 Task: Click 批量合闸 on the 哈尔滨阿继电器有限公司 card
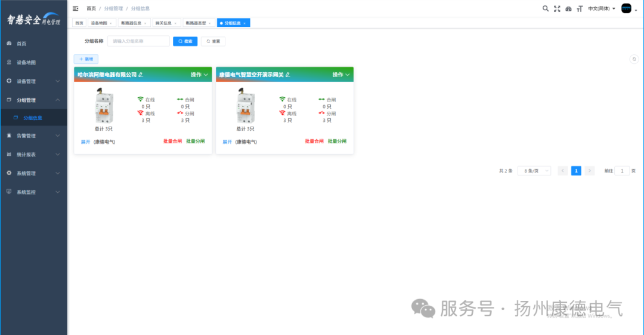(x=172, y=141)
